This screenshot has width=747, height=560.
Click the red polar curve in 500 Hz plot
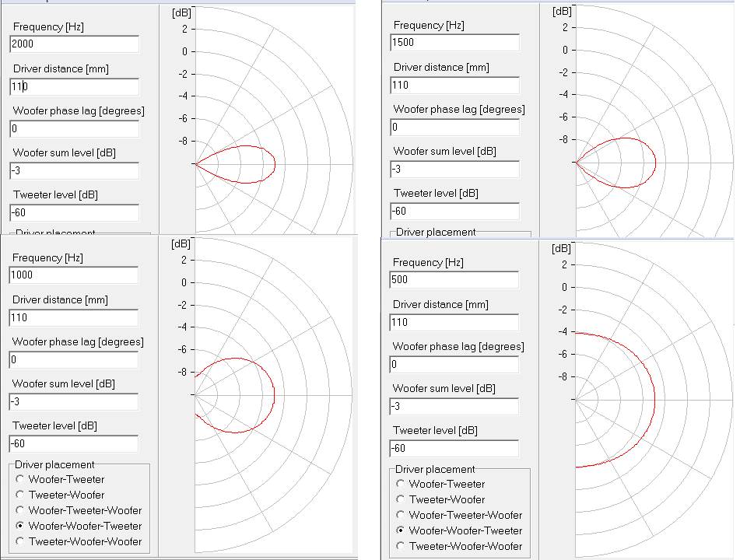pyautogui.click(x=654, y=400)
